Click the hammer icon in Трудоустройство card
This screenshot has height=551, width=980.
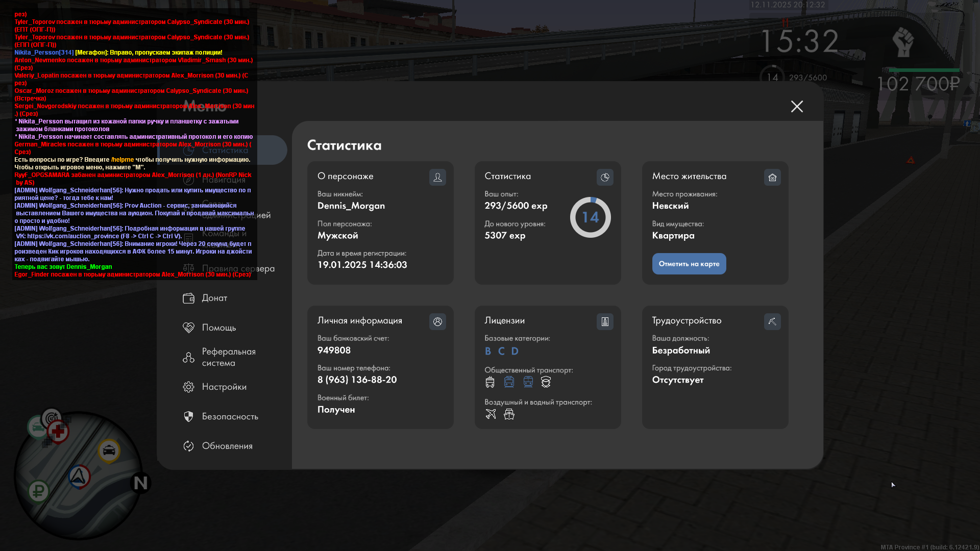point(772,321)
